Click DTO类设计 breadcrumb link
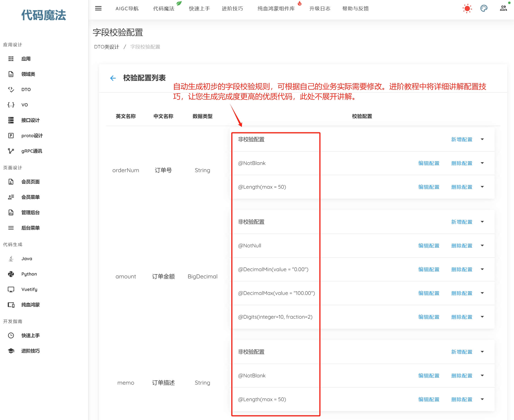This screenshot has height=420, width=514. coord(106,47)
